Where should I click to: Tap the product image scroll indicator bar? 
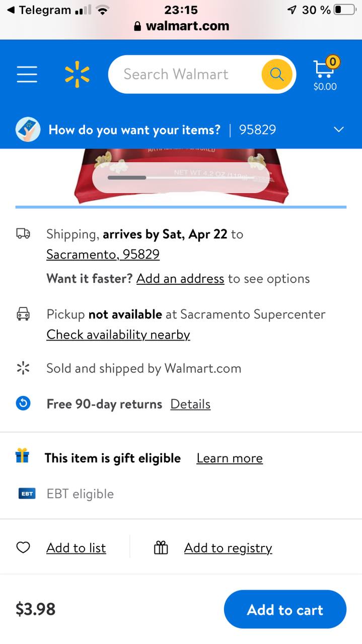181,178
